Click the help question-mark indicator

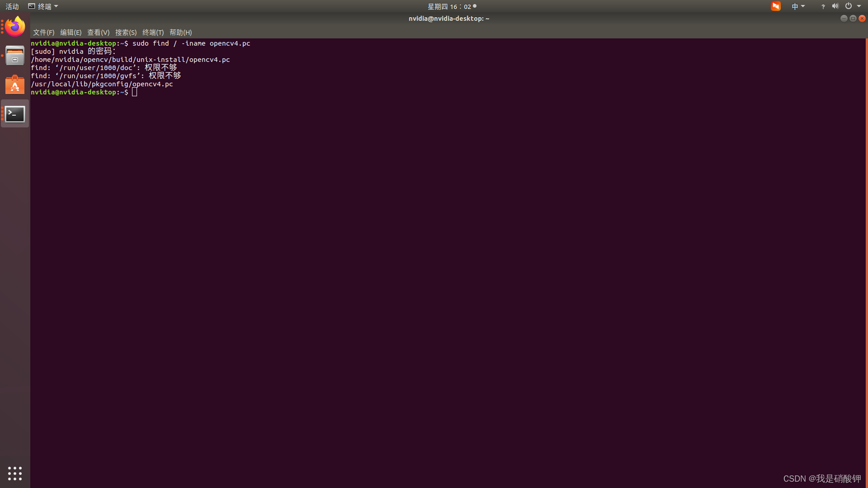(822, 7)
